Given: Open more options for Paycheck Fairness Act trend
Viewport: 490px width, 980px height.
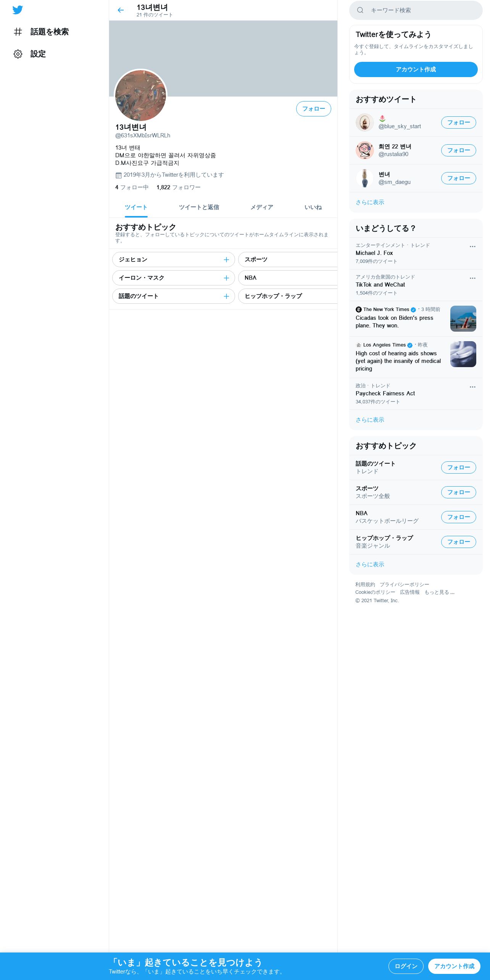Looking at the screenshot, I should tap(472, 387).
